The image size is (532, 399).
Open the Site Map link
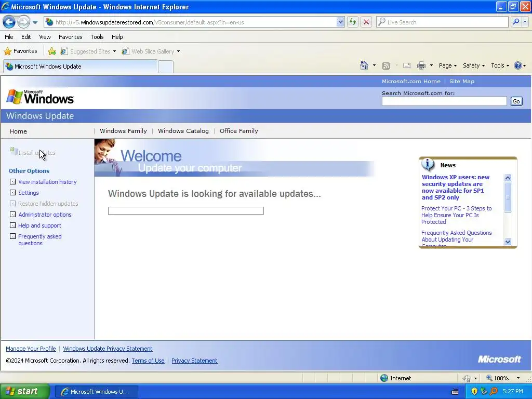(x=462, y=82)
